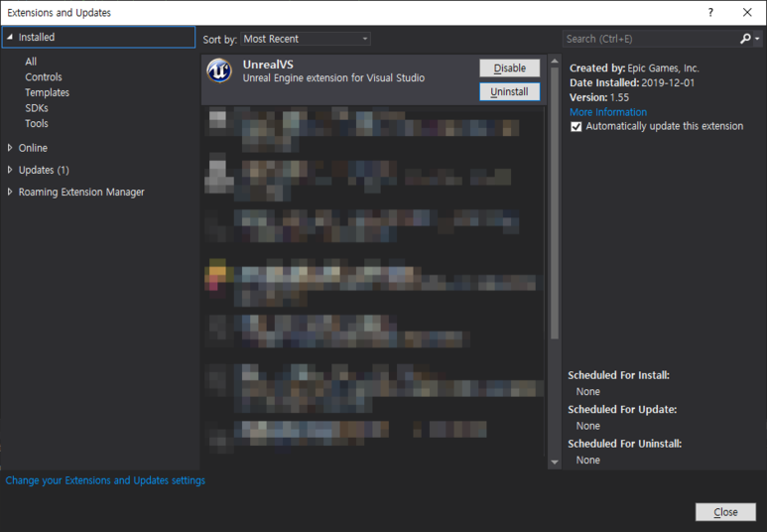Click the extension list scrollbar thumb
Viewport: 767px width, 532px height.
555,203
